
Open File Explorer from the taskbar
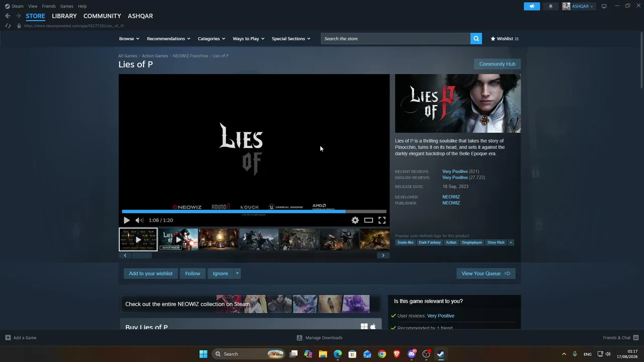[323, 354]
